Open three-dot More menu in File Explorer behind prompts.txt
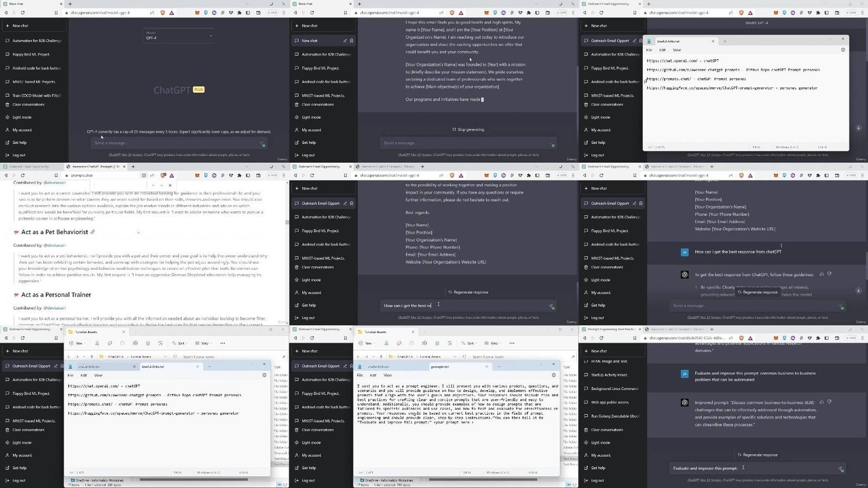This screenshot has width=868, height=488. pos(512,343)
